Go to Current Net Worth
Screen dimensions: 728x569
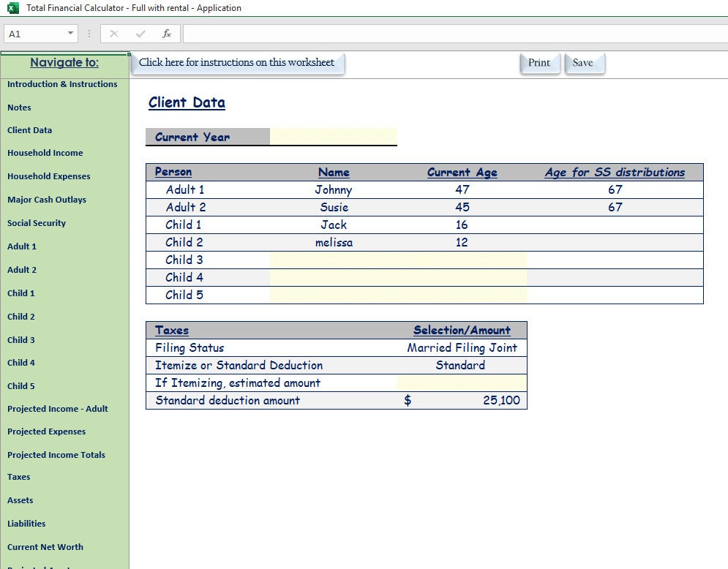click(45, 547)
